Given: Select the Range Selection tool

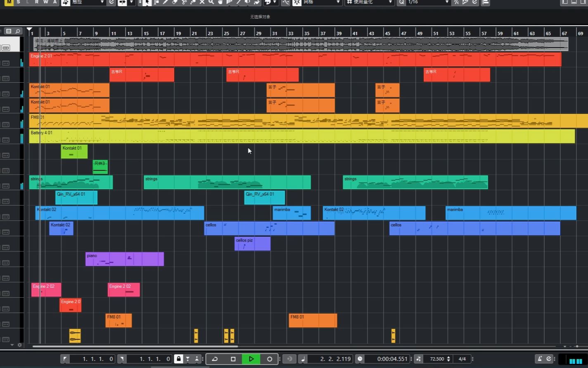Looking at the screenshot, I should pyautogui.click(x=156, y=2).
